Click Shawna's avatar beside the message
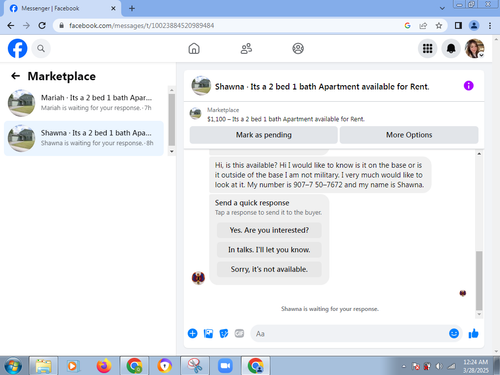The height and width of the screenshot is (375, 500). pos(198,278)
